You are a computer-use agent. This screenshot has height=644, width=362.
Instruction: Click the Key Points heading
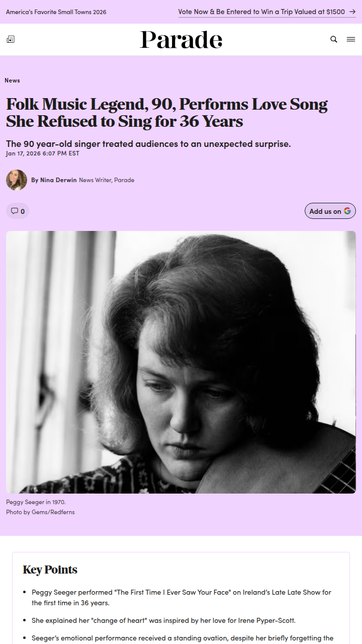click(50, 570)
